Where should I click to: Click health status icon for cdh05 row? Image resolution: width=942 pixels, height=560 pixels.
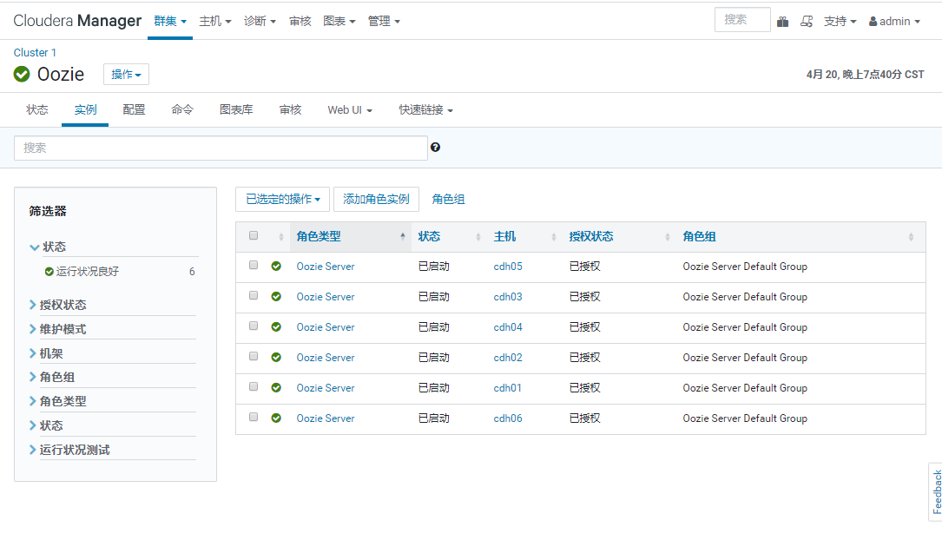(276, 267)
